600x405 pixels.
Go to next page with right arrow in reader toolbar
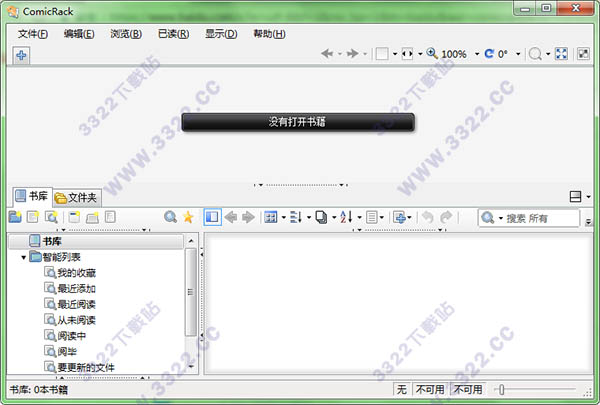(352, 54)
